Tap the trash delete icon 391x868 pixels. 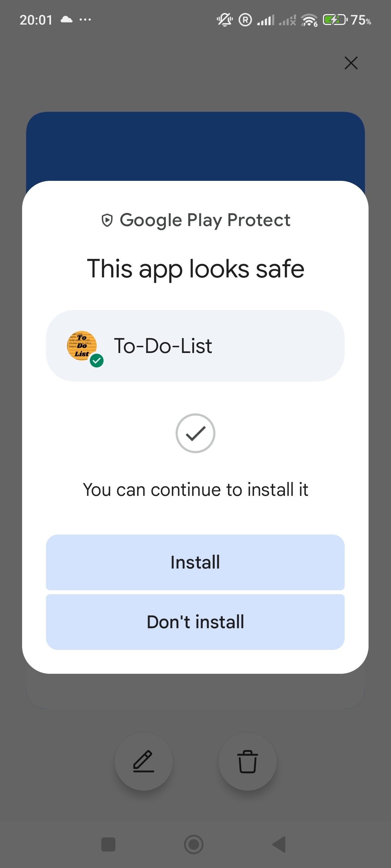click(x=248, y=761)
